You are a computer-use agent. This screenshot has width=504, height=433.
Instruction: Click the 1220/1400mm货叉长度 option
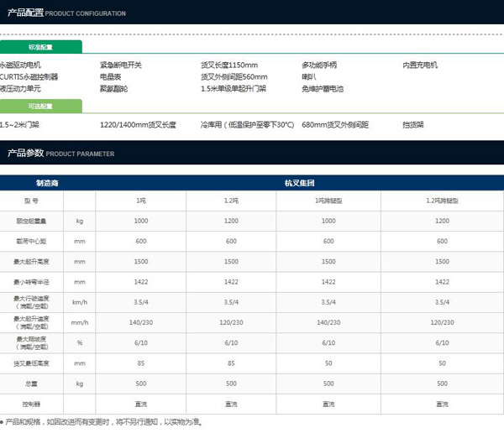coord(138,124)
